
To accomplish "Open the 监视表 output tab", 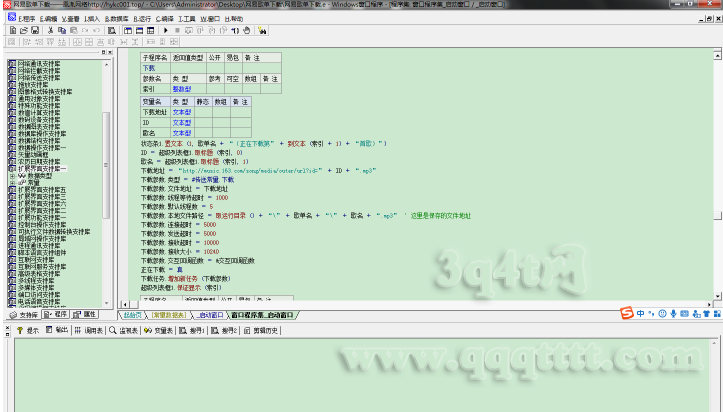I will pyautogui.click(x=124, y=330).
